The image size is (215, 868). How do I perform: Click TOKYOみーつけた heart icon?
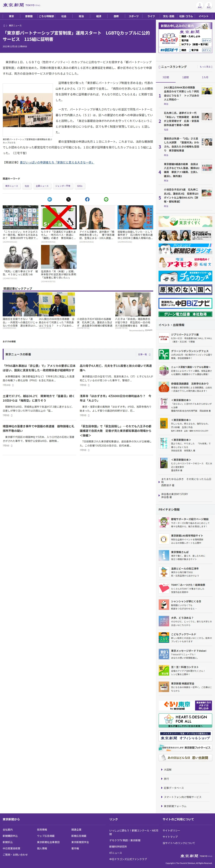(x=164, y=588)
